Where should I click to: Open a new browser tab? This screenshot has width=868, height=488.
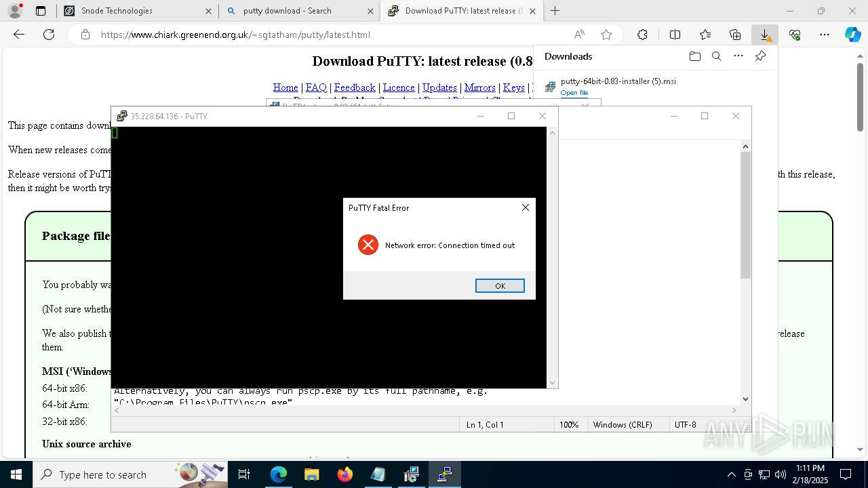point(555,11)
